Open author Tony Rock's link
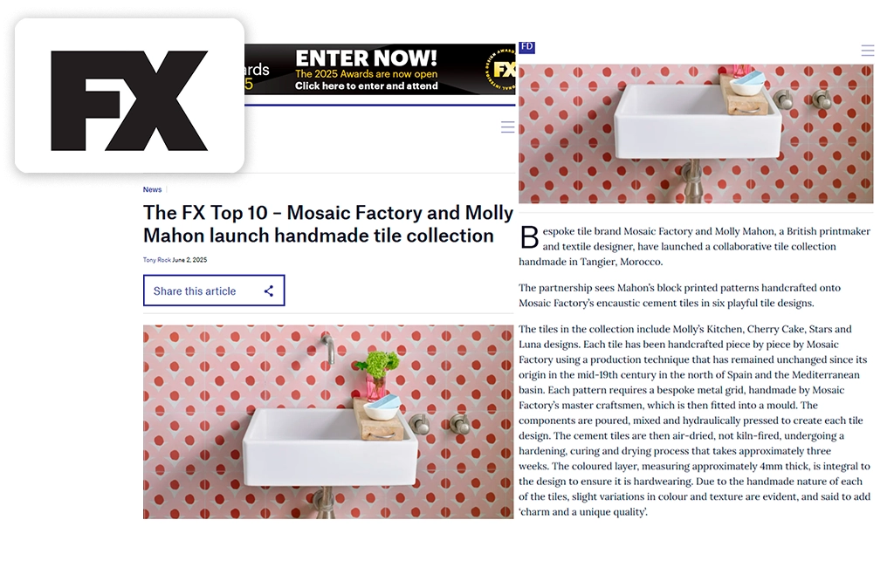This screenshot has height=588, width=894. (x=157, y=260)
